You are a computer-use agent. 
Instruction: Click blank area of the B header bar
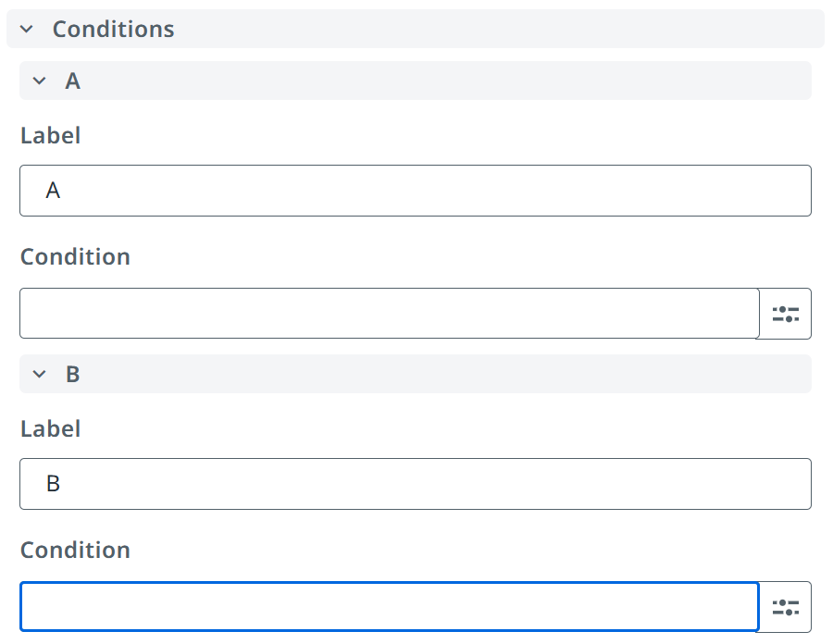tap(446, 374)
